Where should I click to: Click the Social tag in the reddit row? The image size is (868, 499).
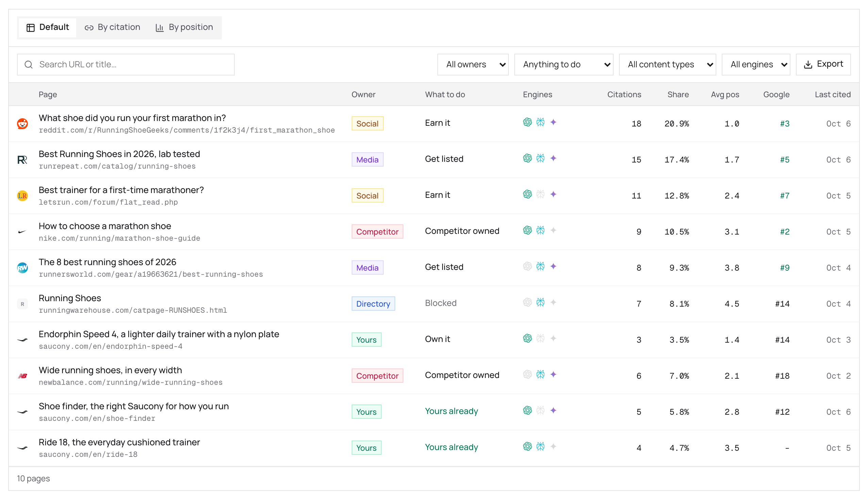(x=367, y=124)
